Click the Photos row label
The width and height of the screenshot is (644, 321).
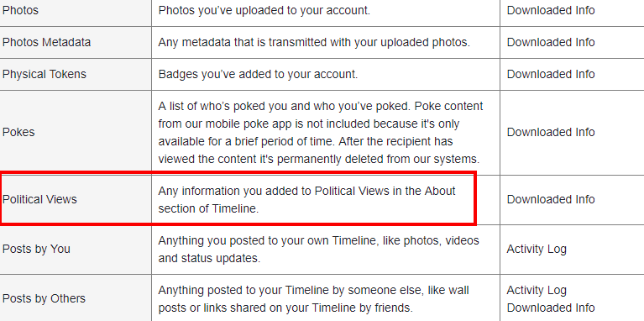(x=20, y=10)
